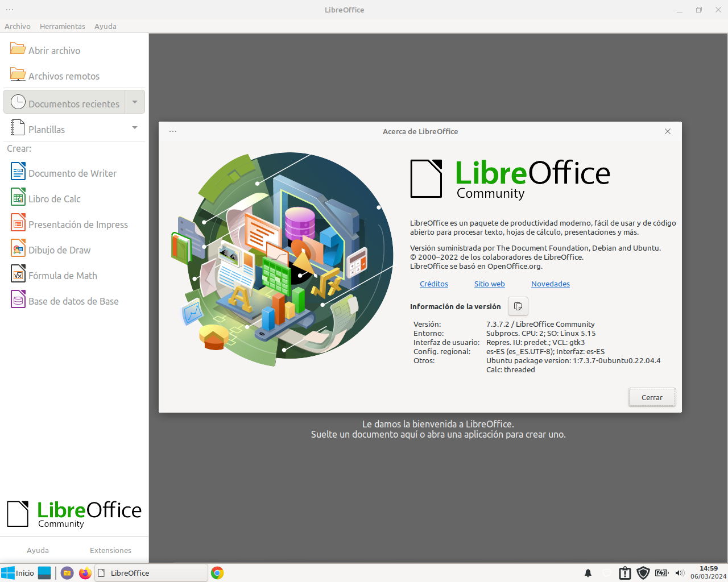
Task: Click the Math formula icon
Action: pyautogui.click(x=18, y=273)
